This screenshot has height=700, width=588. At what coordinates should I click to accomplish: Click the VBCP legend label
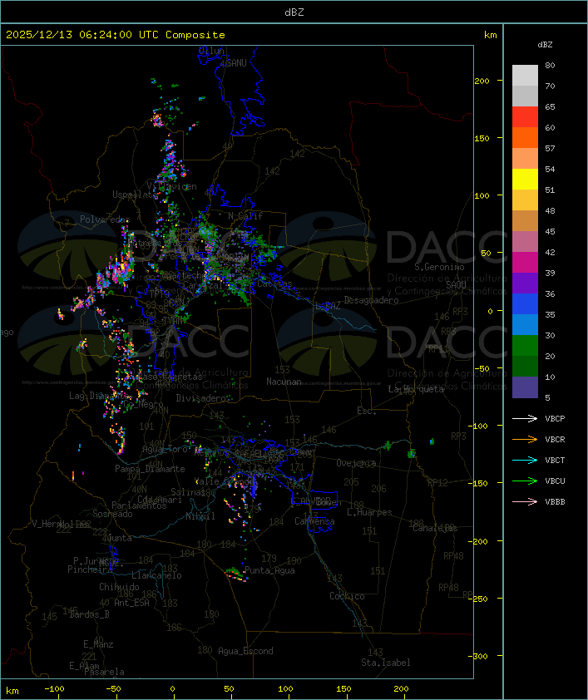tap(555, 419)
